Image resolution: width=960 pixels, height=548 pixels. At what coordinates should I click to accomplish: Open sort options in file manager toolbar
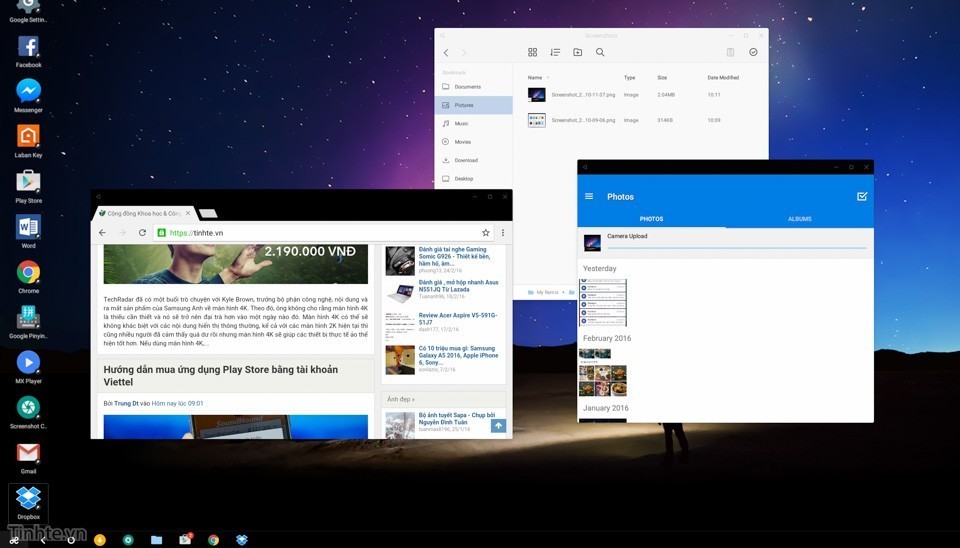[x=555, y=53]
